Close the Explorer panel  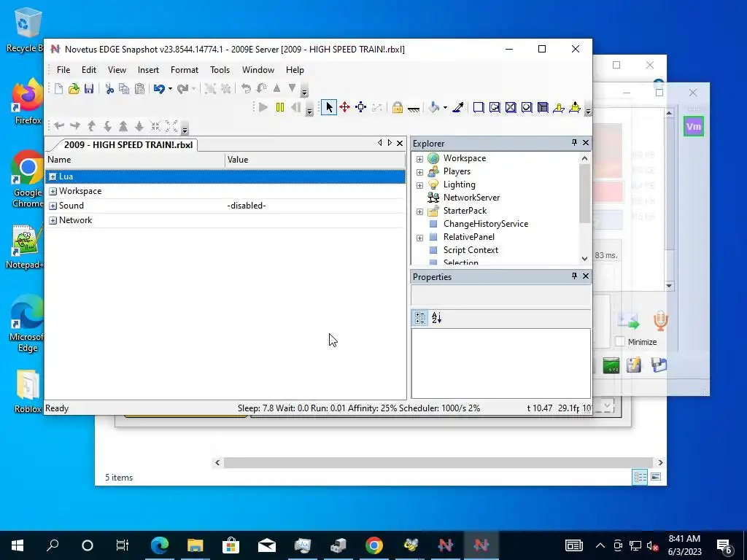[x=586, y=142]
